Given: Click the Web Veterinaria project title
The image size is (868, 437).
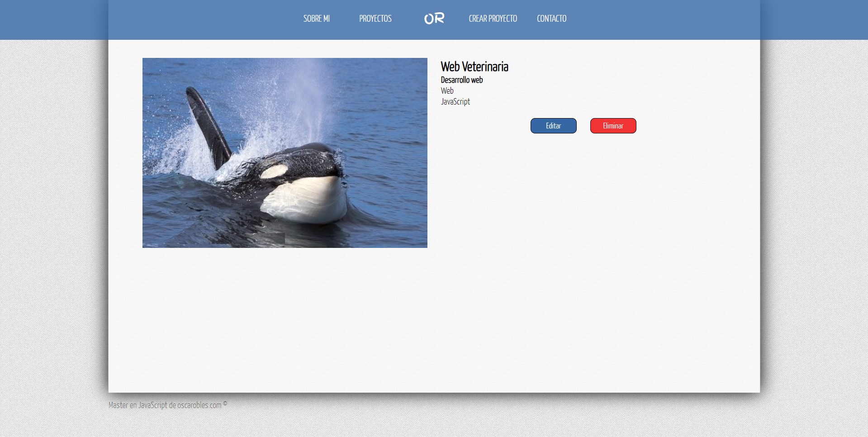Looking at the screenshot, I should [x=474, y=67].
